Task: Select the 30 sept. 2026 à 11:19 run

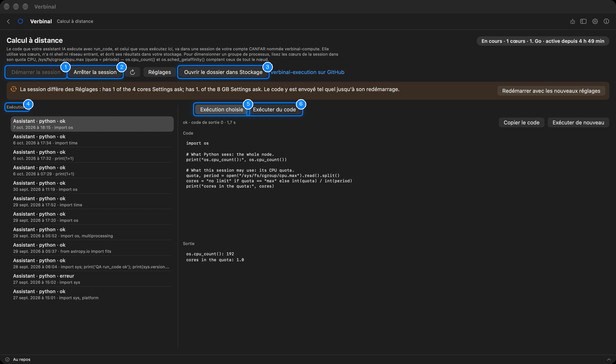Action: click(92, 186)
